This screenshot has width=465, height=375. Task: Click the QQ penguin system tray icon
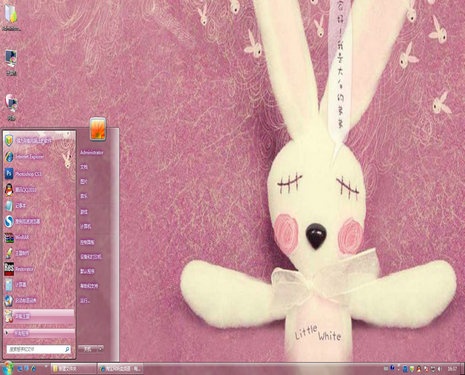(419, 369)
